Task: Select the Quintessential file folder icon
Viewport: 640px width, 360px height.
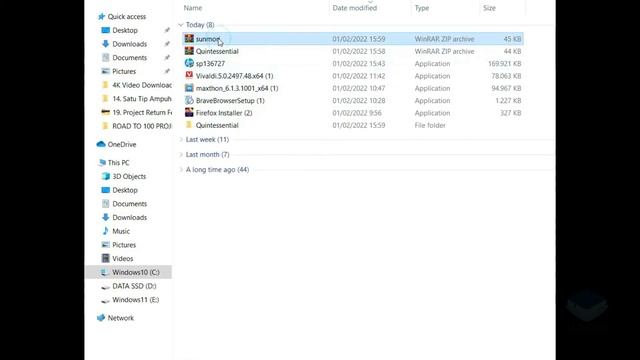Action: (189, 125)
